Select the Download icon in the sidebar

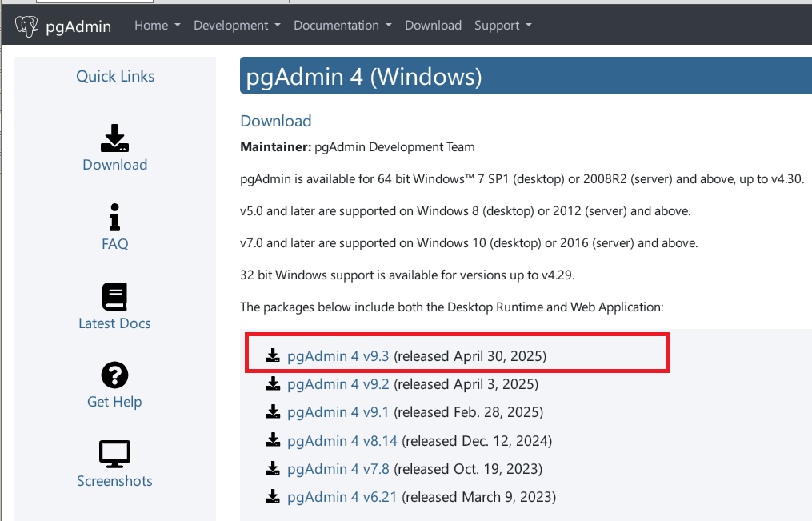tap(114, 138)
